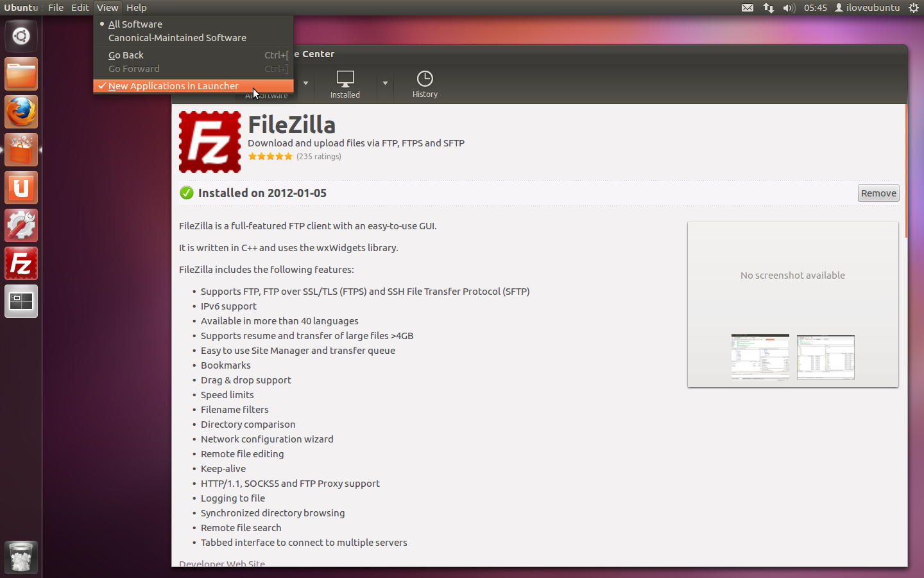Image resolution: width=924 pixels, height=578 pixels.
Task: Open the Trash icon in launcher
Action: (21, 557)
